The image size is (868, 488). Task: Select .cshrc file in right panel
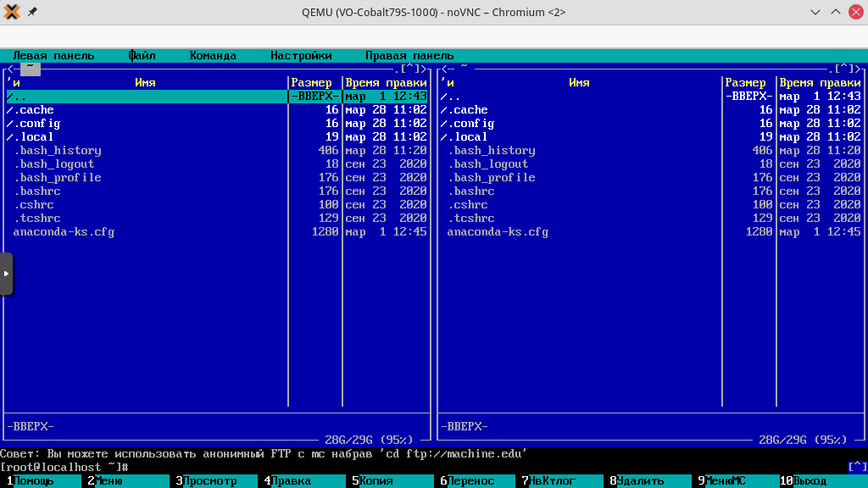point(651,205)
